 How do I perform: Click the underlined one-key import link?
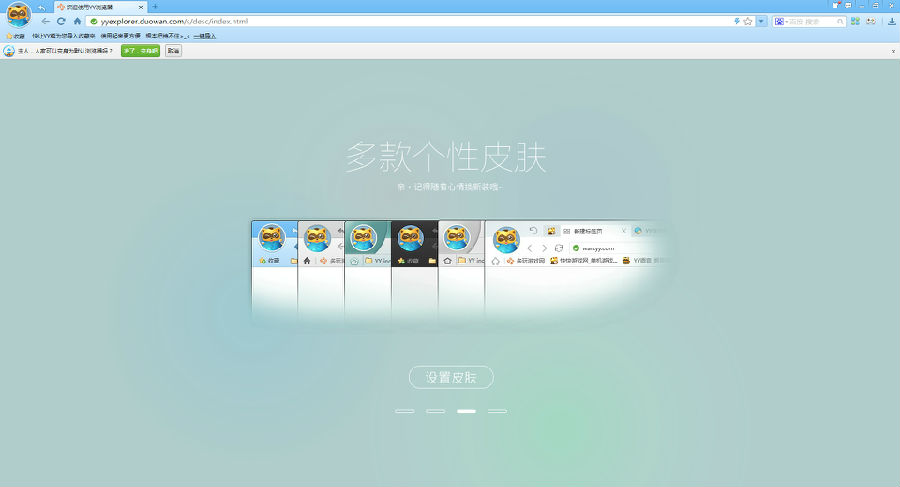pyautogui.click(x=205, y=36)
